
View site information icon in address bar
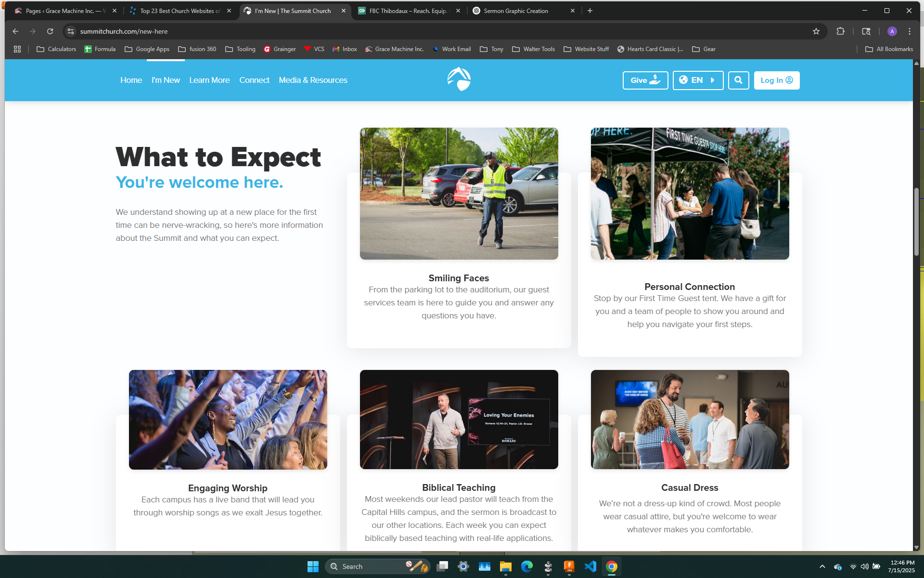[71, 31]
